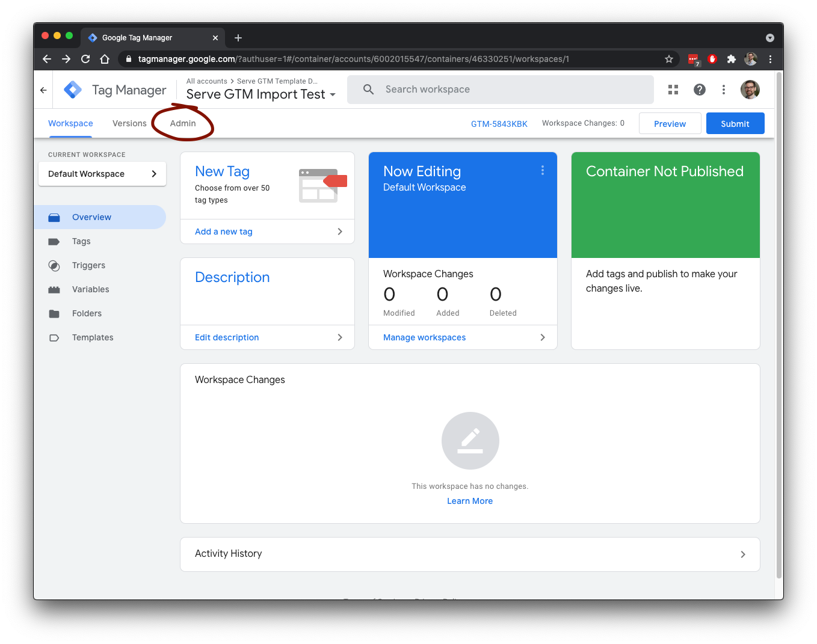Viewport: 817px width, 644px height.
Task: Click the Tag Manager logo
Action: click(72, 89)
